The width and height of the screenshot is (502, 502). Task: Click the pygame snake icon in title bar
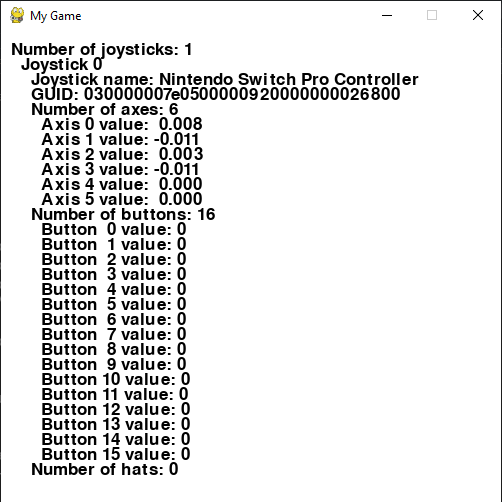pos(17,15)
